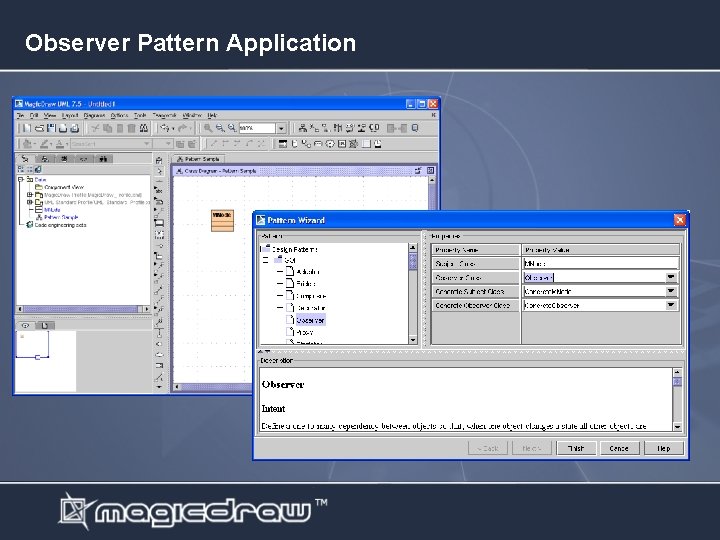Click the Pattern Wizard title bar icon
Image resolution: width=720 pixels, height=540 pixels.
tap(261, 220)
